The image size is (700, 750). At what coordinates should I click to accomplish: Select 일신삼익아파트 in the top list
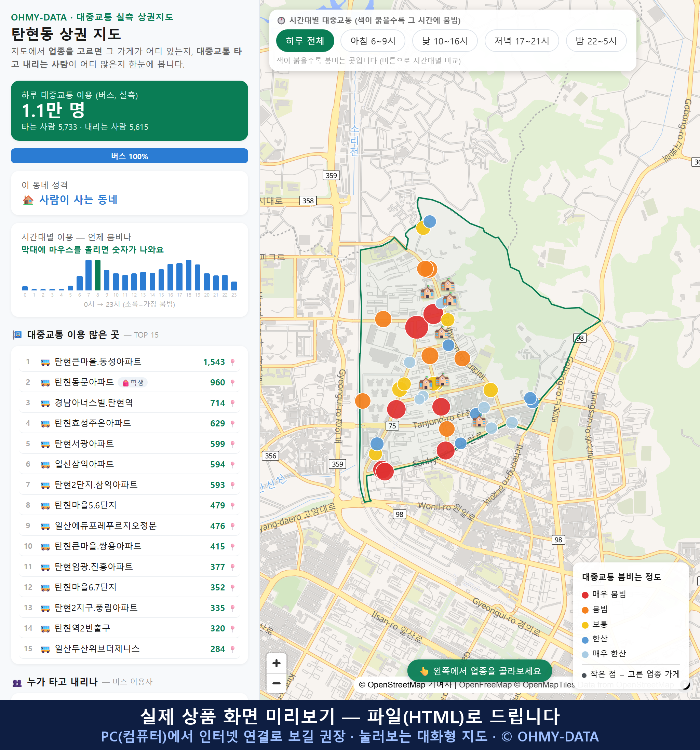[x=129, y=464]
